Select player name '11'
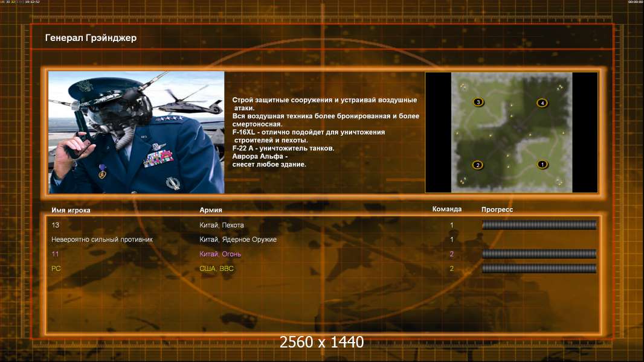The image size is (644, 362). pos(55,254)
